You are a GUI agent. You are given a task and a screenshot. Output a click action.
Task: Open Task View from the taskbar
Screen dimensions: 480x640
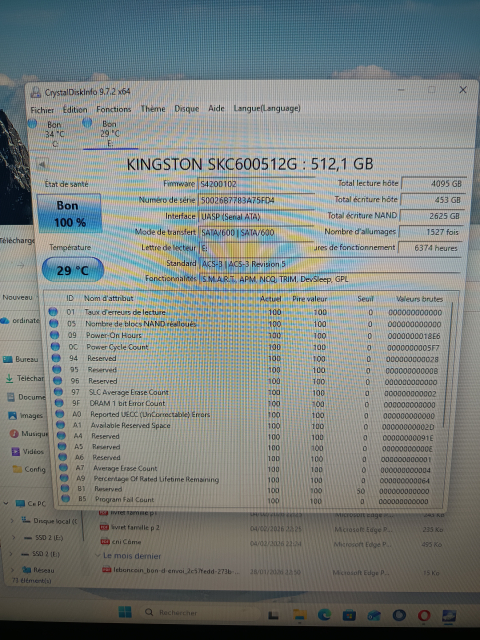pos(273,615)
